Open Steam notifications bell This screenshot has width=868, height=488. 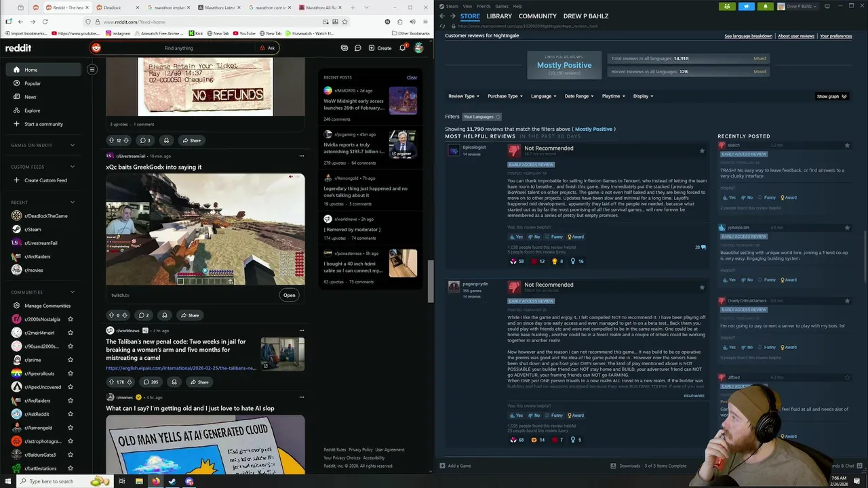tap(765, 6)
